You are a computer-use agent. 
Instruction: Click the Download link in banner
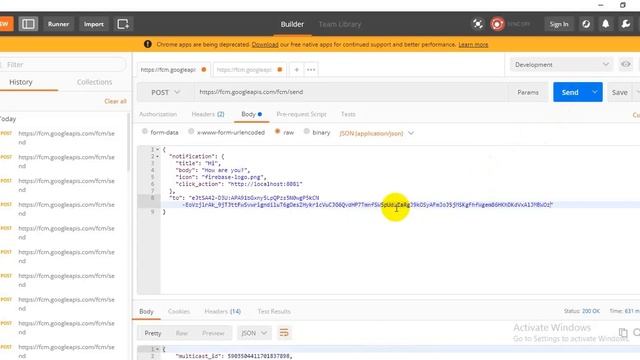(x=265, y=44)
